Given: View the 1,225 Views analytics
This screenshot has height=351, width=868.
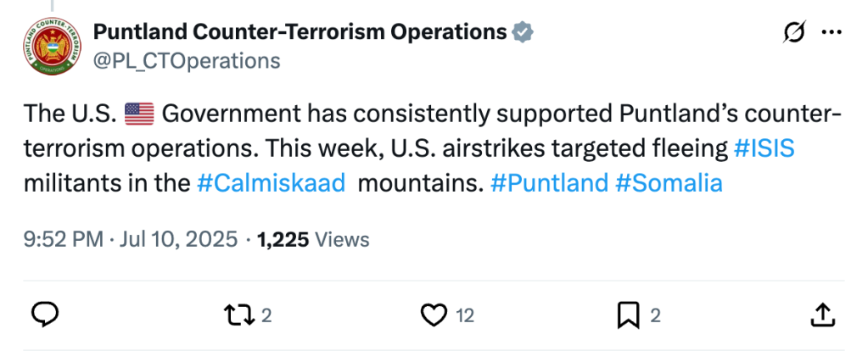Looking at the screenshot, I should tap(313, 240).
